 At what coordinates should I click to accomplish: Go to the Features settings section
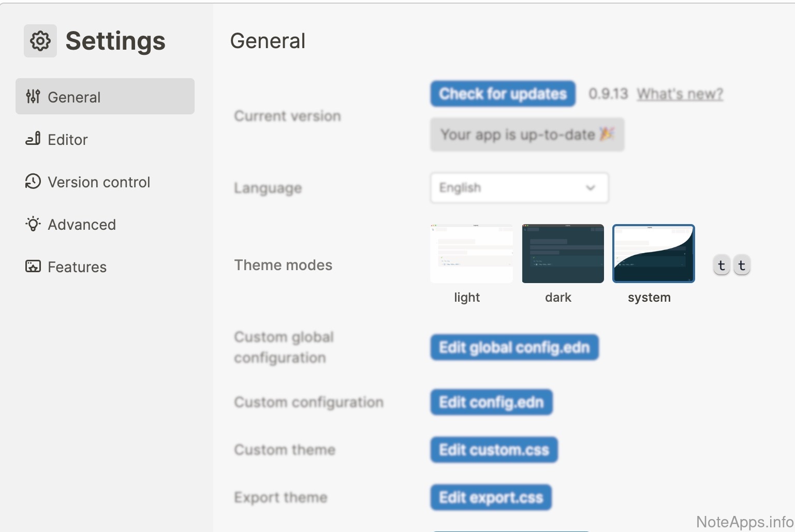tap(77, 267)
